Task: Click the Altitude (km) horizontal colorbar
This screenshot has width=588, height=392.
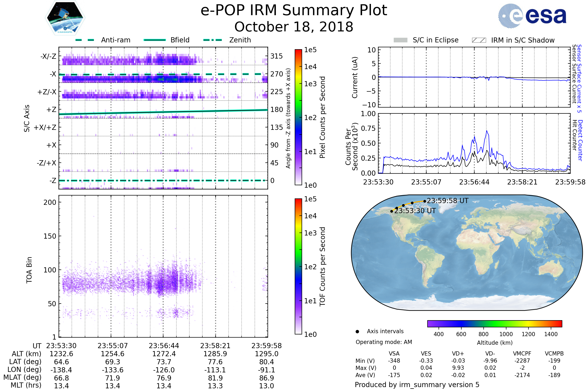Action: click(x=494, y=323)
